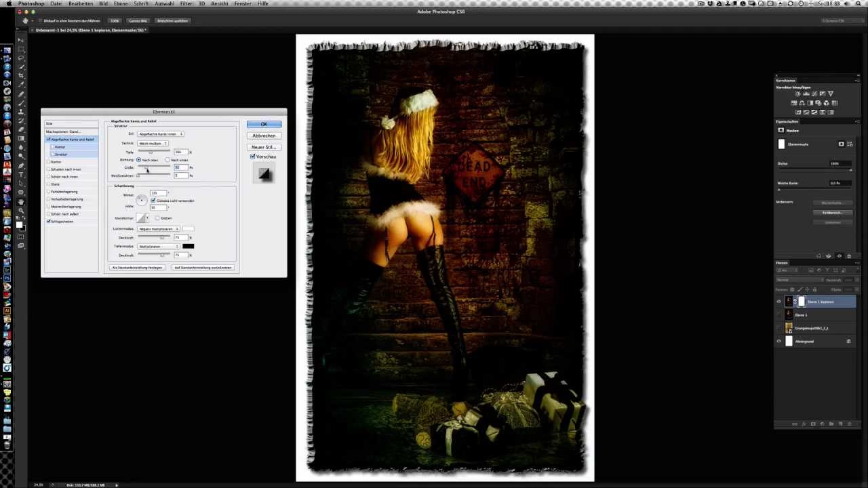Image resolution: width=868 pixels, height=488 pixels.
Task: Open the Stil dropdown in Ebenenstil dialog
Action: tap(161, 134)
